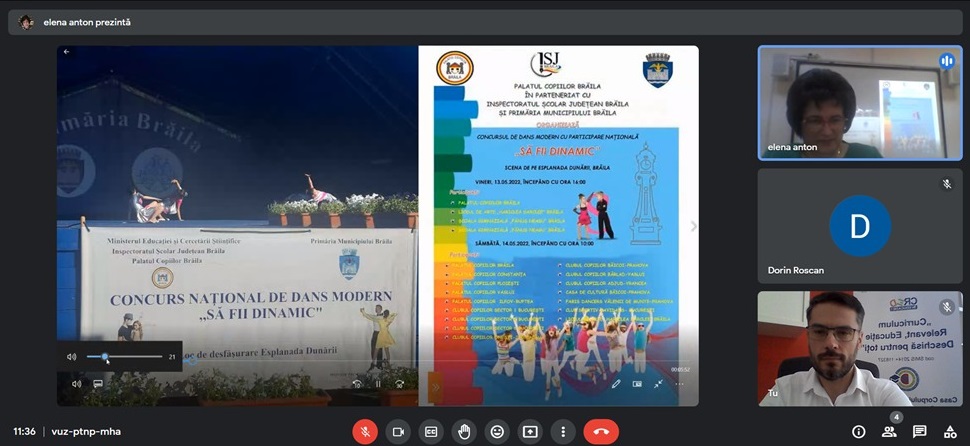Click the back arrow in the presentation

click(x=67, y=51)
